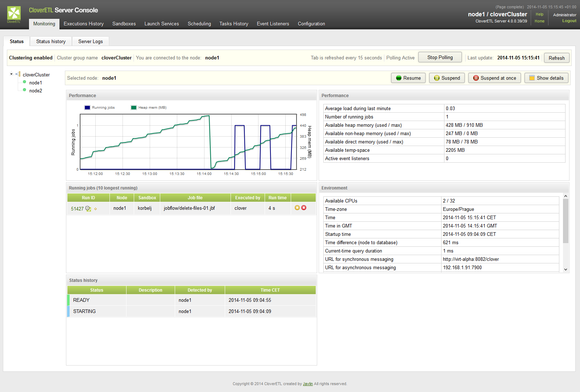The width and height of the screenshot is (580, 392).
Task: Suspend the selected node
Action: pyautogui.click(x=447, y=78)
